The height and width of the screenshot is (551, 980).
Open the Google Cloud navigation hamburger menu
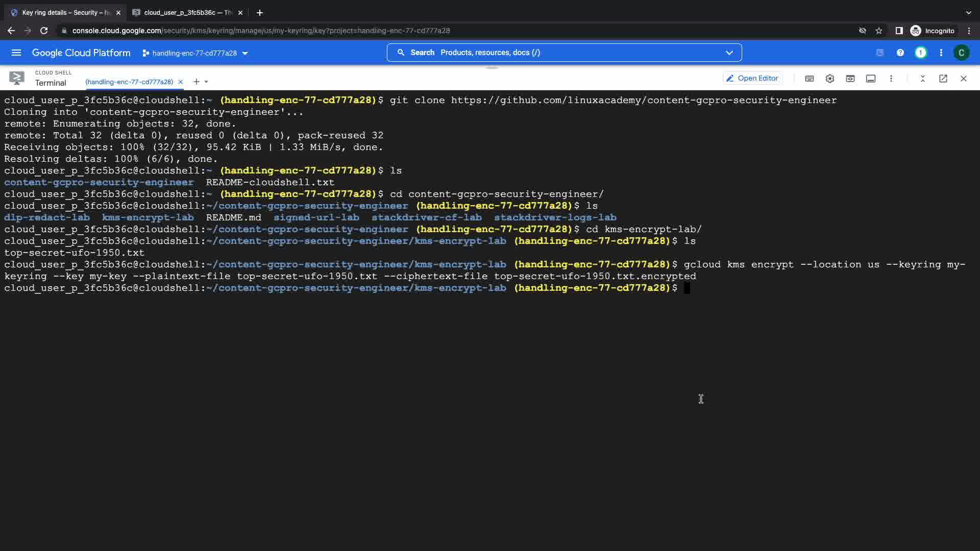[x=16, y=53]
